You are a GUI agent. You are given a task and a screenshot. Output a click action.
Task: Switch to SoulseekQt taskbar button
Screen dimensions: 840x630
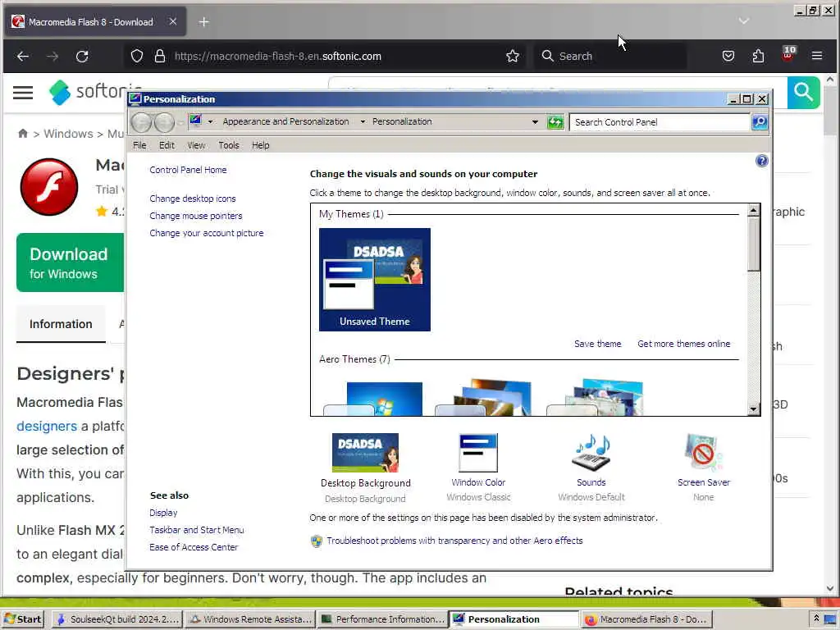coord(117,619)
